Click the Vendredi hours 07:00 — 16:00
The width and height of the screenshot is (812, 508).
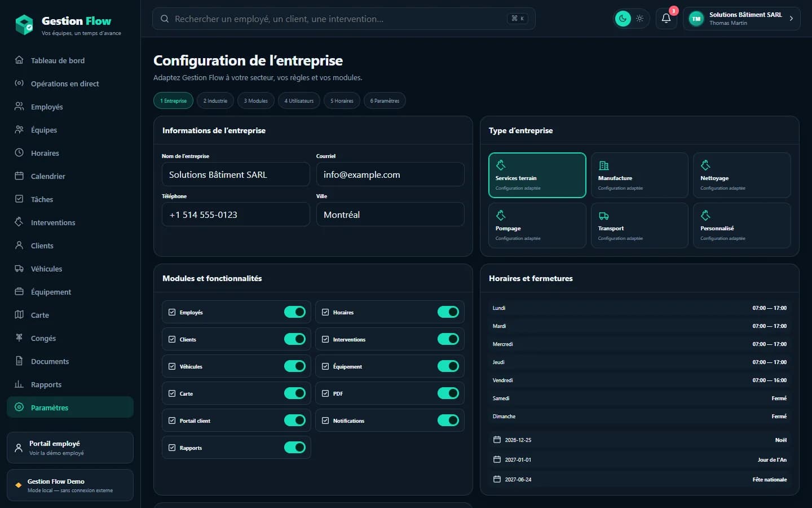point(769,380)
